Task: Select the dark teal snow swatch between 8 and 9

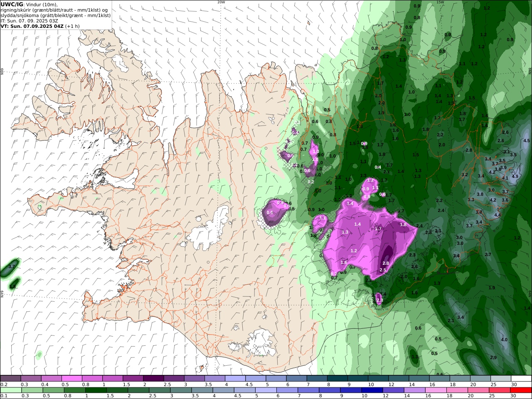Action: pos(337,378)
